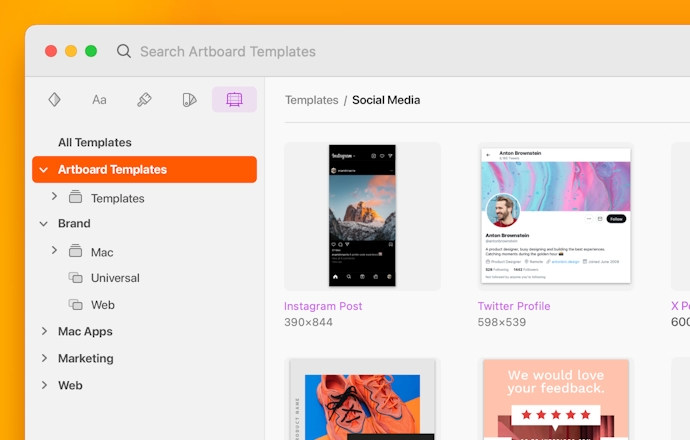Maximize the window with green button
This screenshot has height=440, width=690.
point(91,51)
